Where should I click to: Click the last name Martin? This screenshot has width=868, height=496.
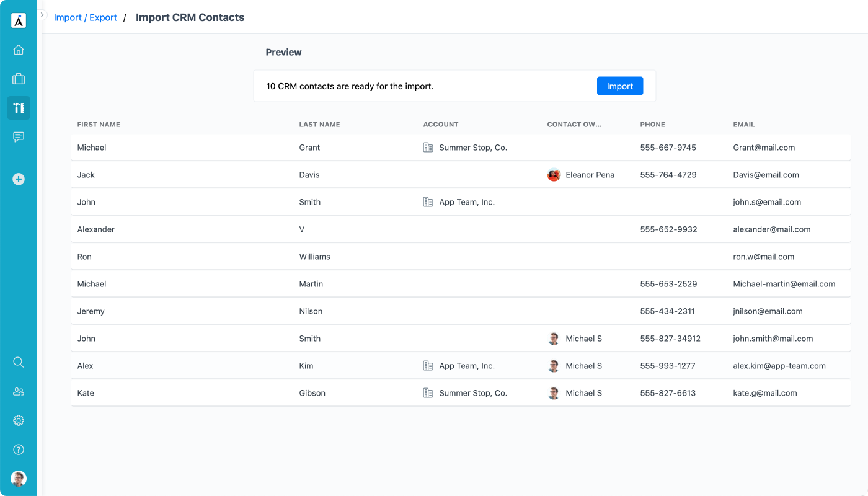pos(311,284)
